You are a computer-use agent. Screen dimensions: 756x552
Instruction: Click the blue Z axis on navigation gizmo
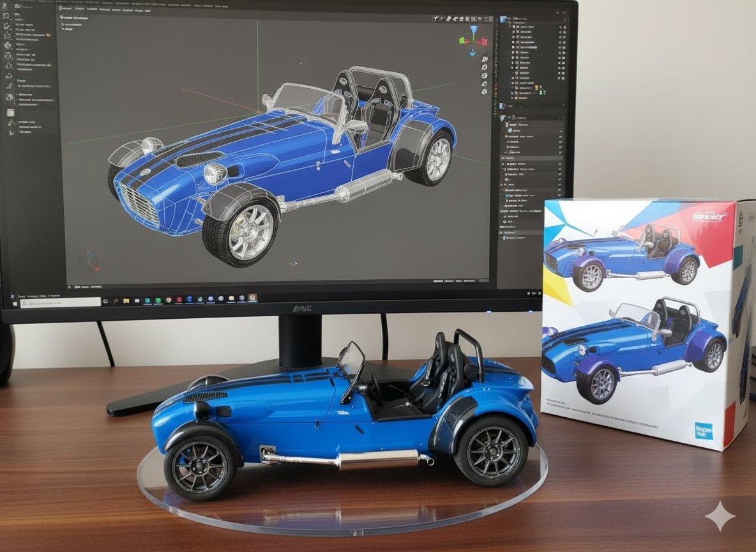point(473,30)
